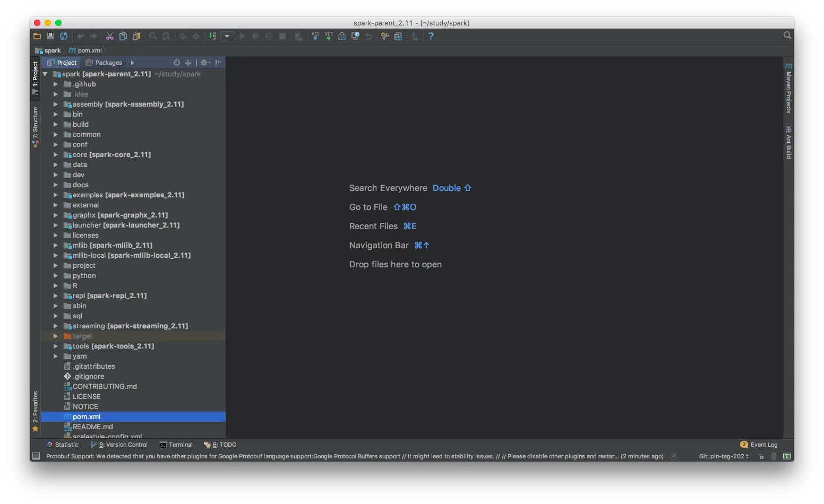Switch to the Packages view tab
Screen dimensions: 824x504
point(104,63)
